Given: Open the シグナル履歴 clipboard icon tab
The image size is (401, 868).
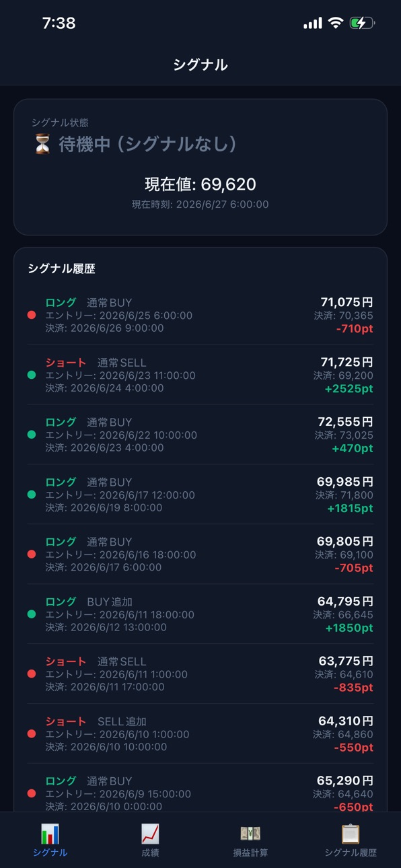Looking at the screenshot, I should tap(351, 834).
